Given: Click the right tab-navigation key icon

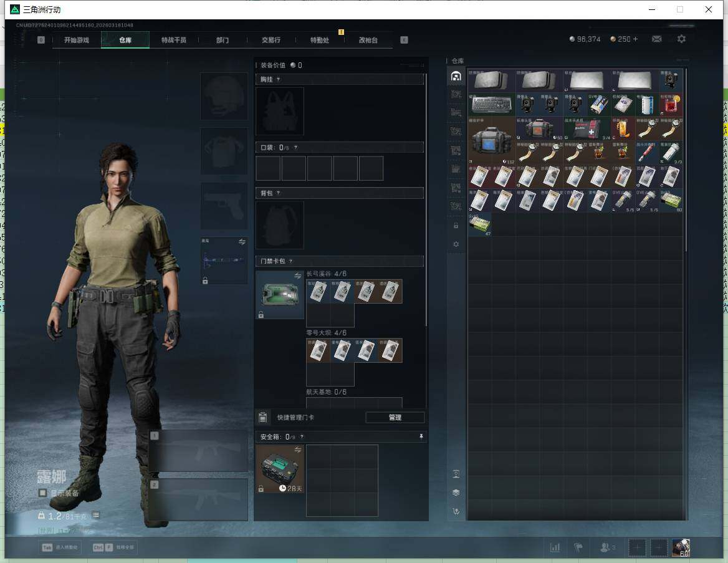Looking at the screenshot, I should [x=404, y=40].
